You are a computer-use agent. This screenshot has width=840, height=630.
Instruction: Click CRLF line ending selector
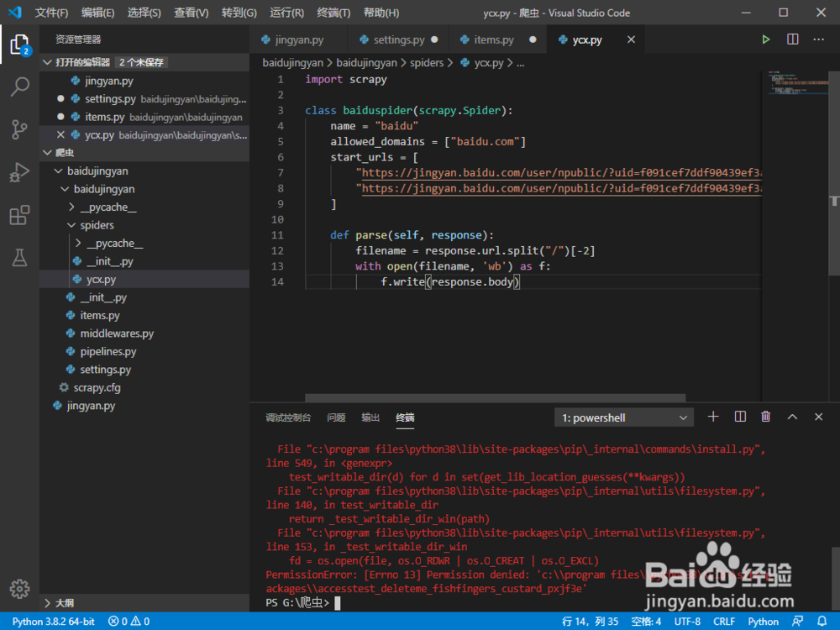724,622
